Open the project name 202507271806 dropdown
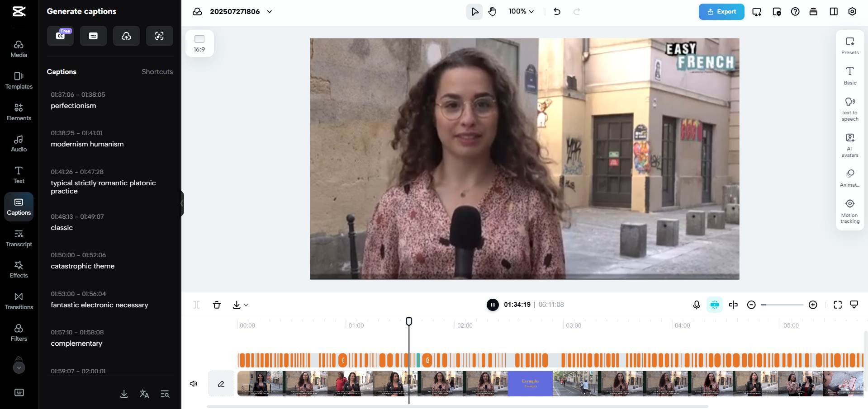The image size is (868, 409). (x=270, y=11)
